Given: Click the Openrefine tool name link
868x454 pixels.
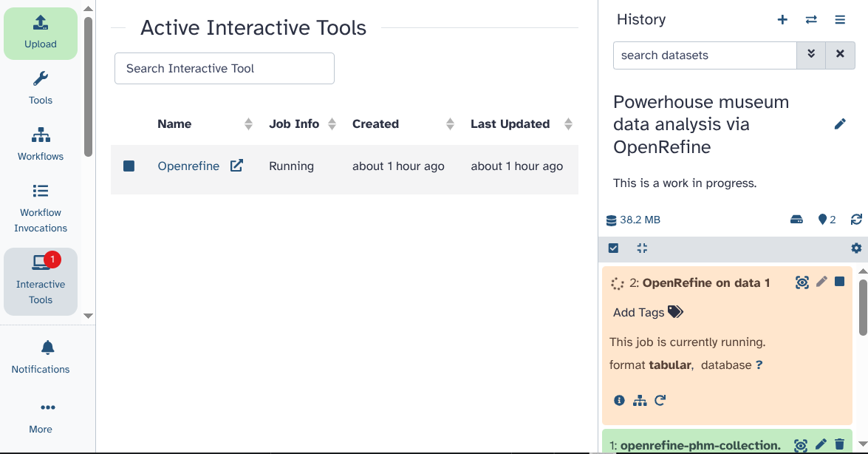Looking at the screenshot, I should point(188,166).
